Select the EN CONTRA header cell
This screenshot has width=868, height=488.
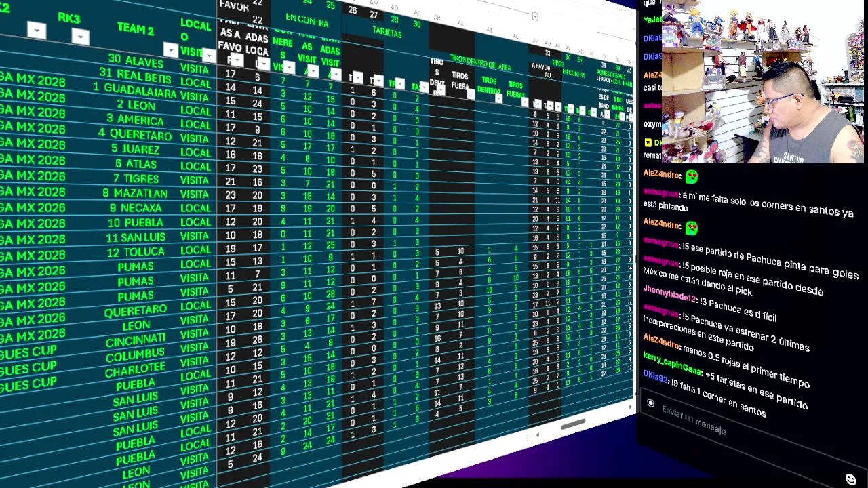(x=307, y=20)
